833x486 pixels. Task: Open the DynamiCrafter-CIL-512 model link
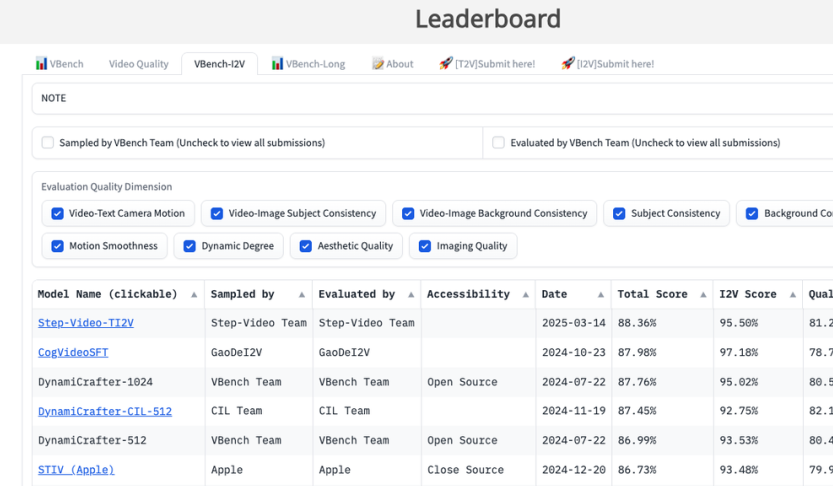click(105, 411)
